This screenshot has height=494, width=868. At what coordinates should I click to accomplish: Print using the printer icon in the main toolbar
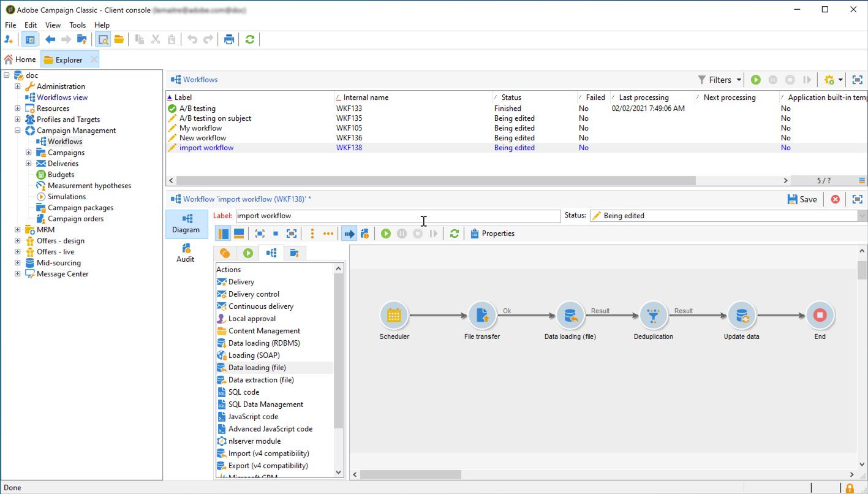click(228, 39)
